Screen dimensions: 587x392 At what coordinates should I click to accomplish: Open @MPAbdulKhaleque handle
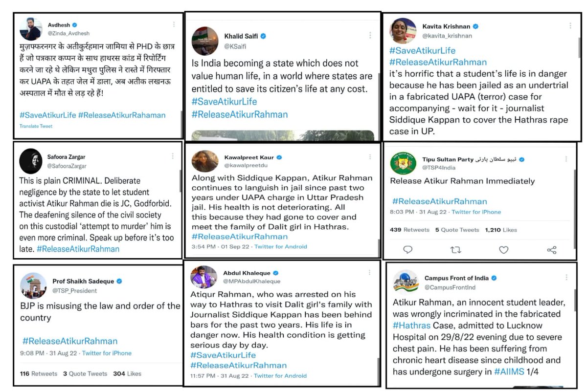click(x=252, y=282)
